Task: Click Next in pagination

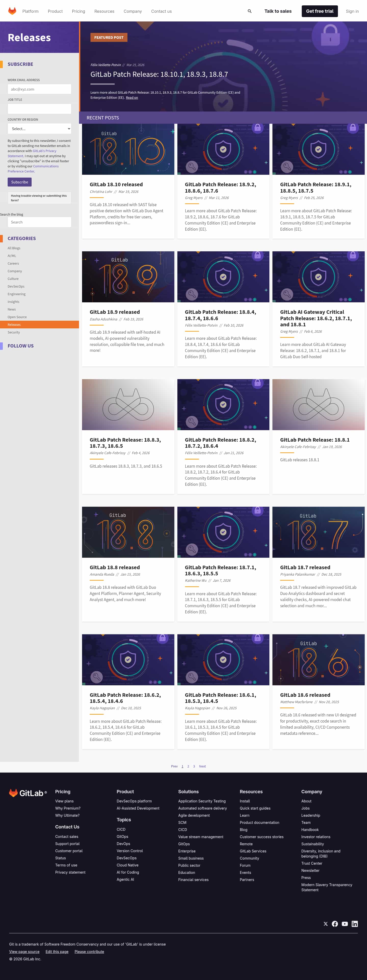Action: pos(203,766)
